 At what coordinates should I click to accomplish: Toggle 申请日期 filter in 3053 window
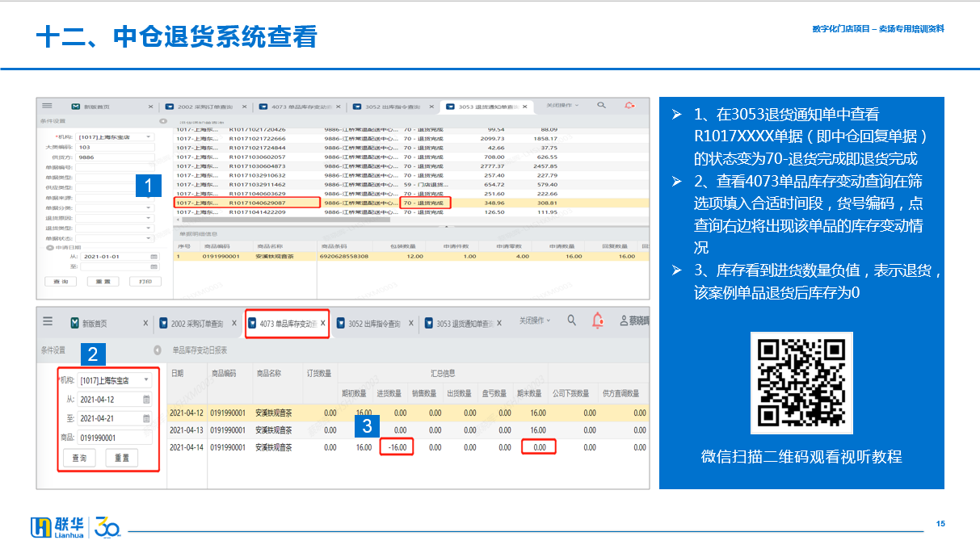click(x=50, y=247)
